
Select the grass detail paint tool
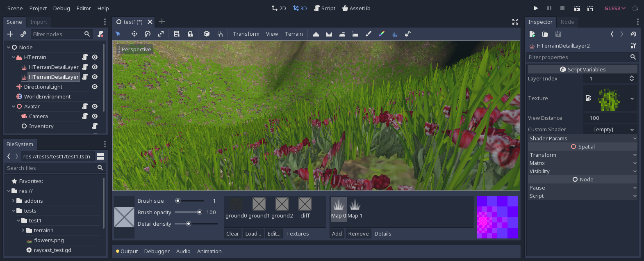click(395, 34)
